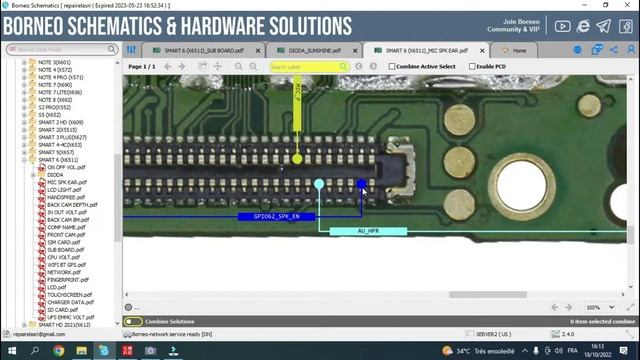Screen dimensions: 640x360
Task: Open the equalizer settings icon left of tabs
Action: (131, 50)
